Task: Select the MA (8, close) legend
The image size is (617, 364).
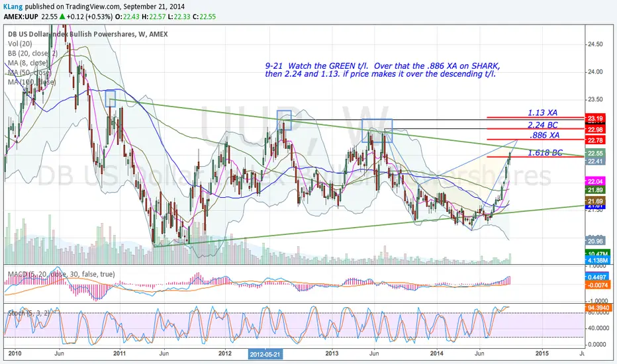Action: [28, 63]
